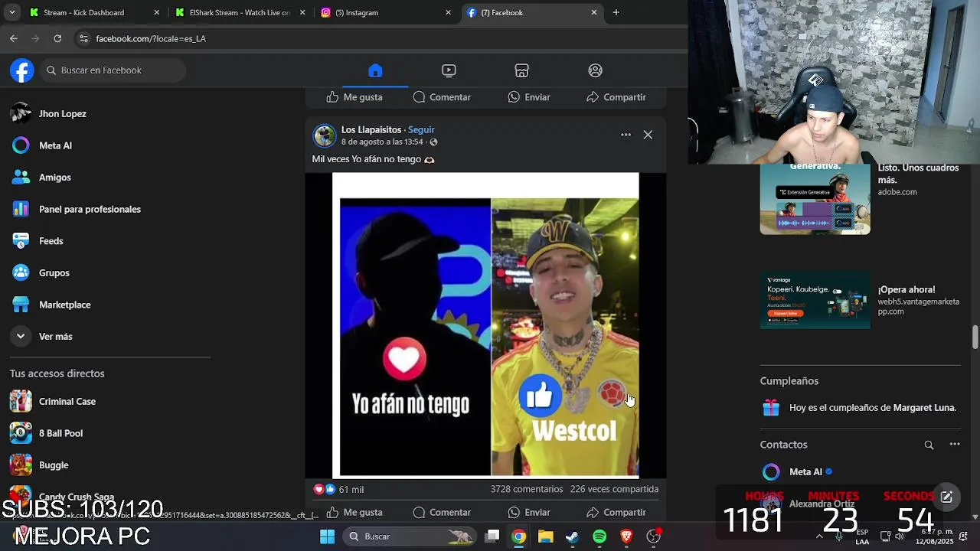Image resolution: width=980 pixels, height=551 pixels.
Task: Click the Buscar en Facebook search field
Action: 113,70
